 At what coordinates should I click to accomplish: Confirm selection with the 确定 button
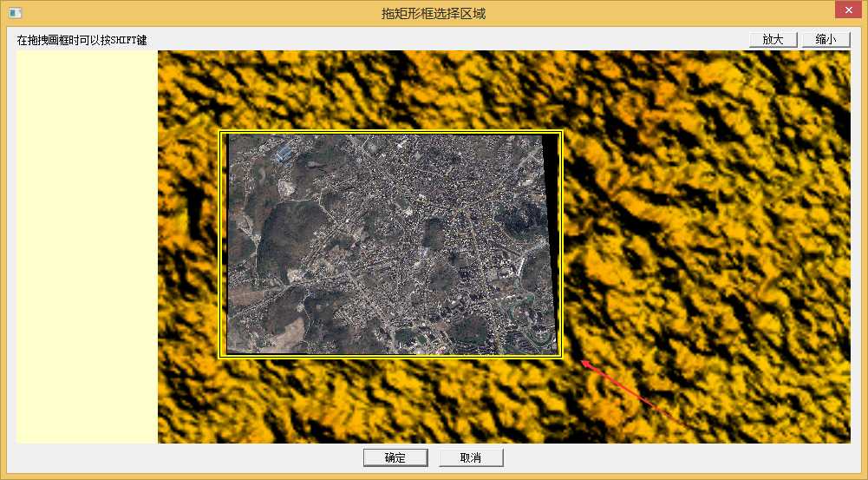(x=395, y=457)
